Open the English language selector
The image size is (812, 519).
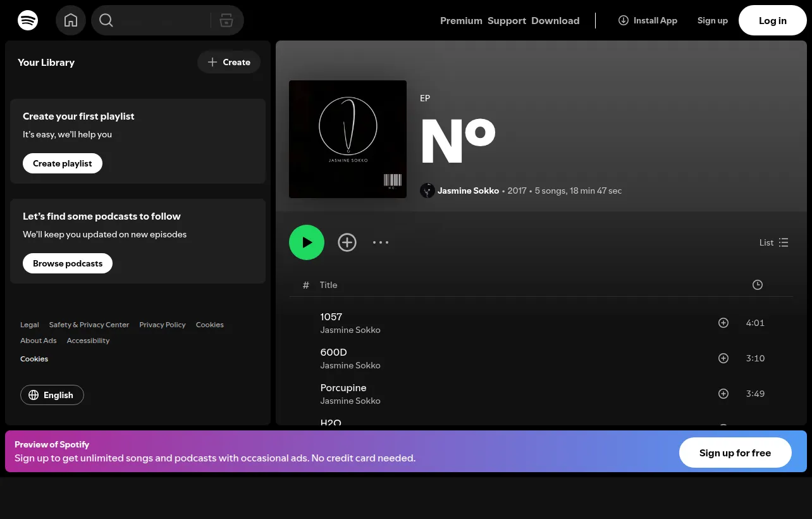tap(52, 395)
